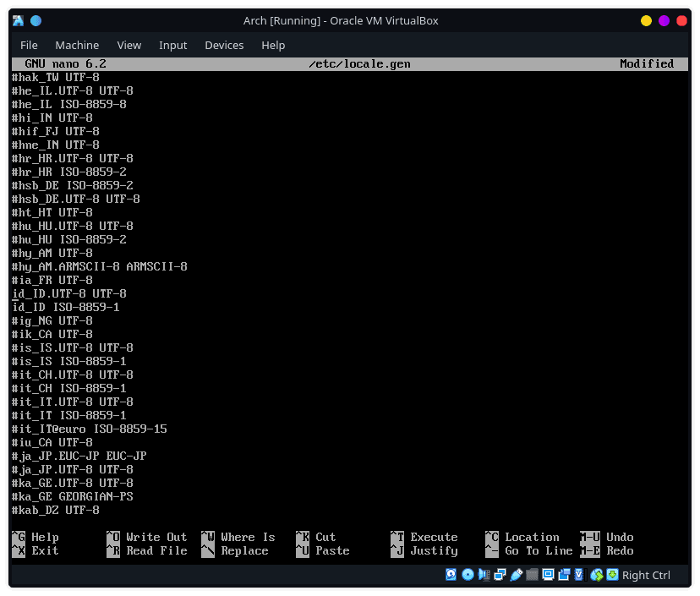The image size is (700, 596).
Task: Click the Right Ctrl host key label
Action: tap(646, 575)
